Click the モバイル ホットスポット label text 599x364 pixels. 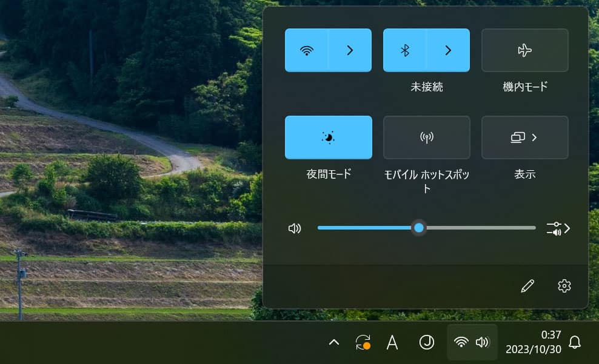pos(427,181)
